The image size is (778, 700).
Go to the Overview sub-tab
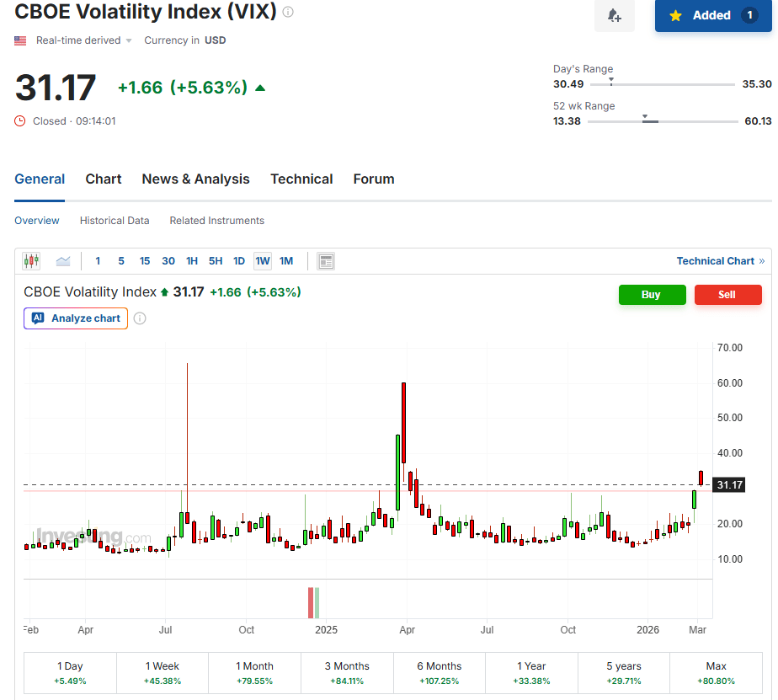(x=37, y=221)
